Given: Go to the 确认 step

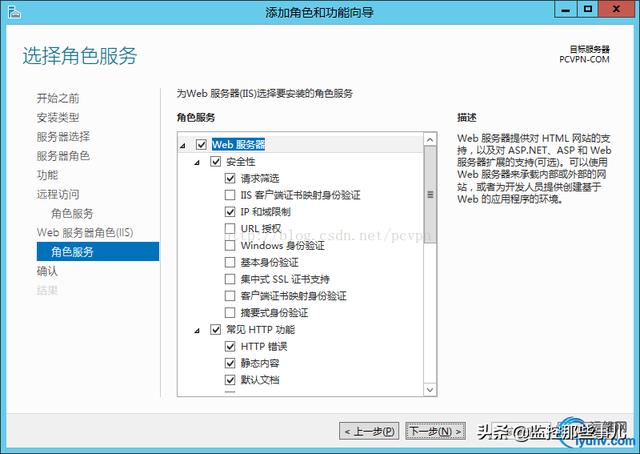Looking at the screenshot, I should [x=47, y=271].
